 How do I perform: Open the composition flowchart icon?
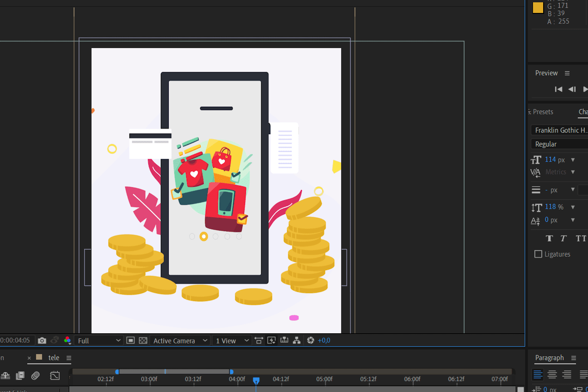coord(297,341)
